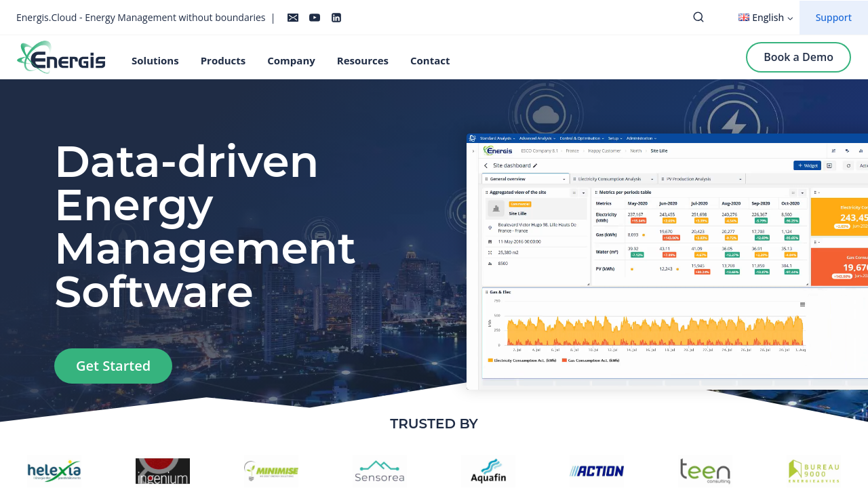Select the Sensorea partner logo
The image size is (868, 488).
[380, 470]
